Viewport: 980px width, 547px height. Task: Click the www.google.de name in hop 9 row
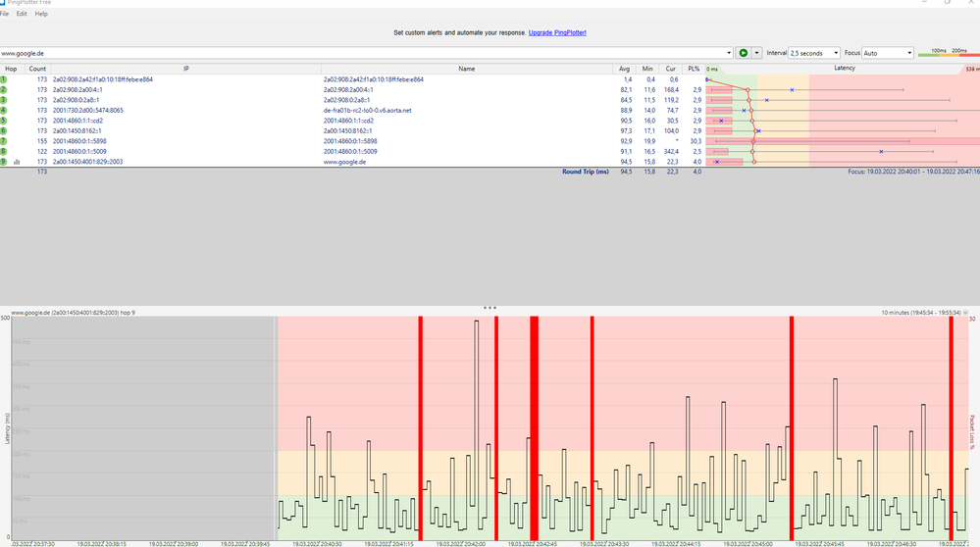[344, 162]
